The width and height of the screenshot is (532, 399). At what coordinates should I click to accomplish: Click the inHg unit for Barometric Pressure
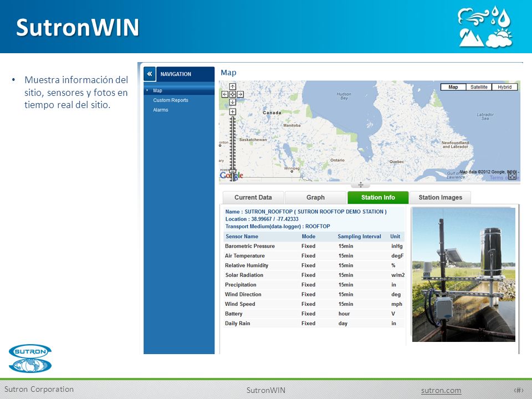pyautogui.click(x=397, y=246)
